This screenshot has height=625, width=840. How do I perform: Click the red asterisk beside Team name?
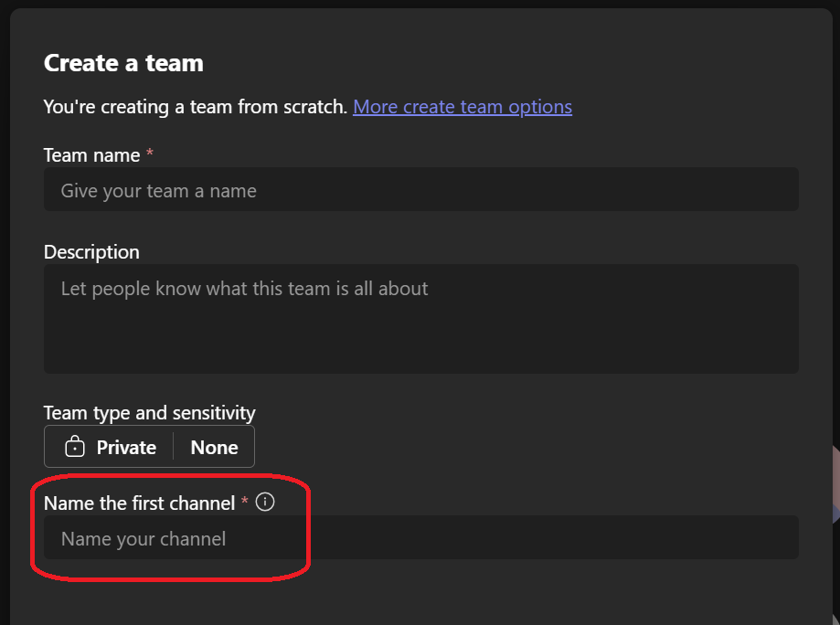(x=150, y=154)
